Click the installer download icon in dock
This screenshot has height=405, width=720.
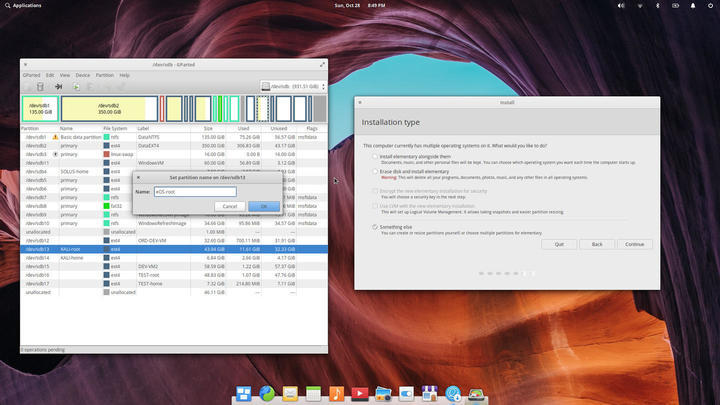point(453,394)
